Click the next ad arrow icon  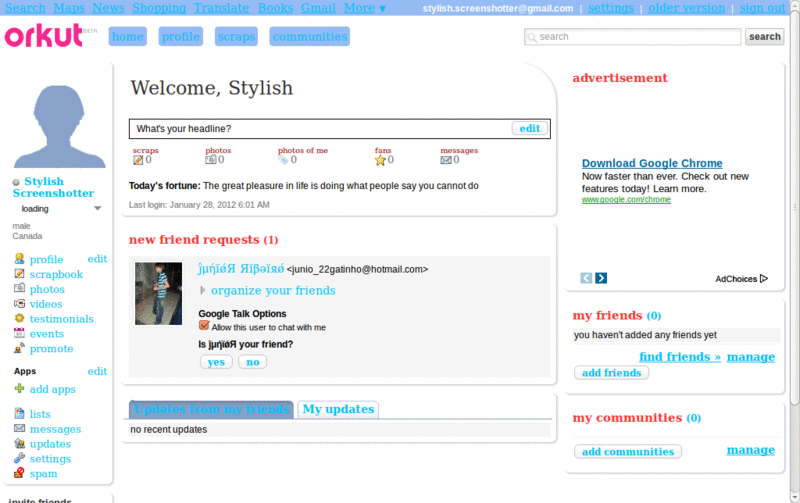click(601, 278)
